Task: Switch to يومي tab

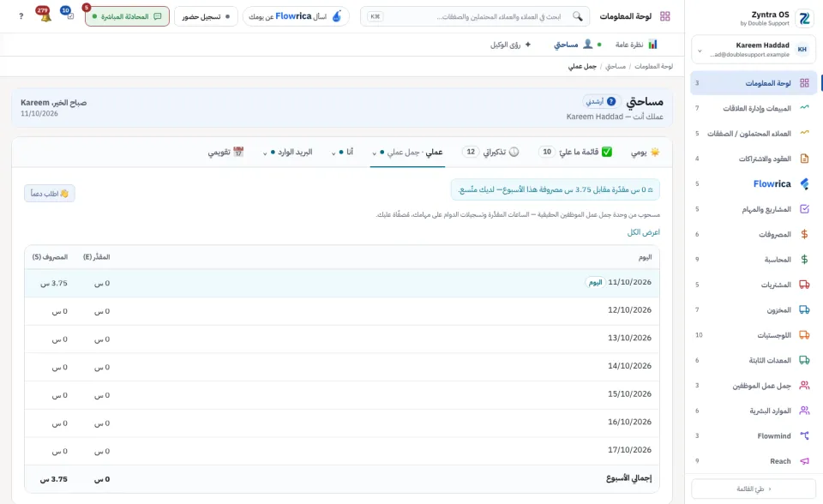Action: point(645,153)
